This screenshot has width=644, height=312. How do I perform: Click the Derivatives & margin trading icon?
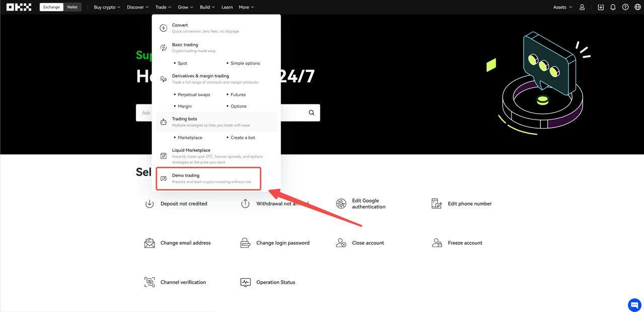tap(164, 79)
